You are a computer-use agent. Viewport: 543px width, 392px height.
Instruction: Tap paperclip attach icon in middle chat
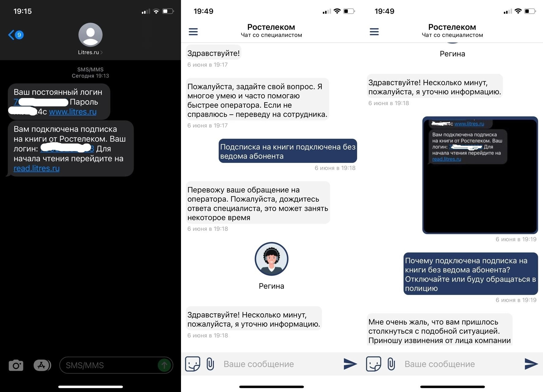[x=210, y=364]
